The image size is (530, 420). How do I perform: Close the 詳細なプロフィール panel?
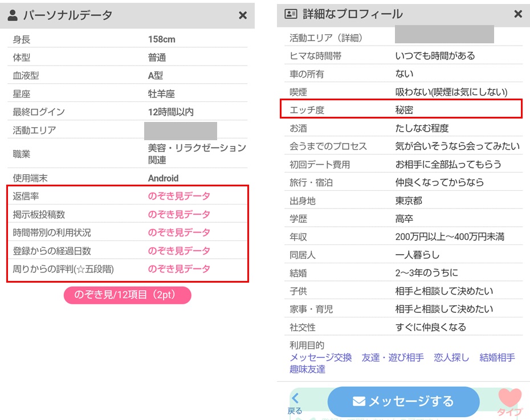point(518,14)
